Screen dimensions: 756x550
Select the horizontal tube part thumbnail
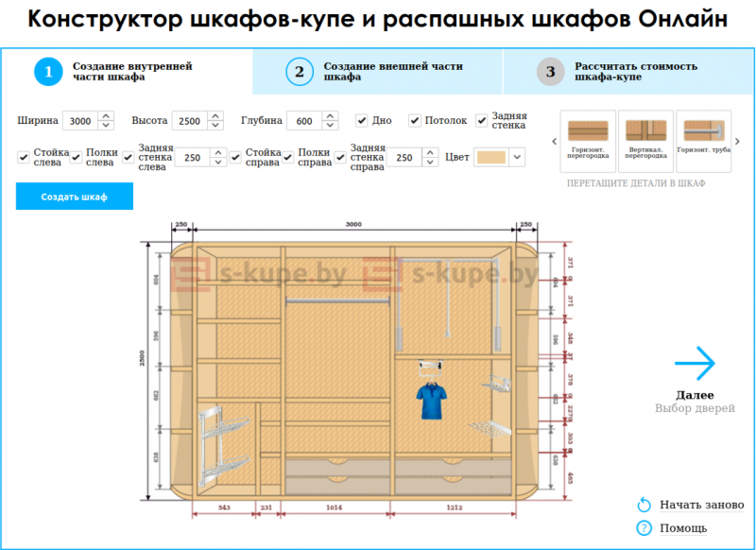(x=703, y=141)
